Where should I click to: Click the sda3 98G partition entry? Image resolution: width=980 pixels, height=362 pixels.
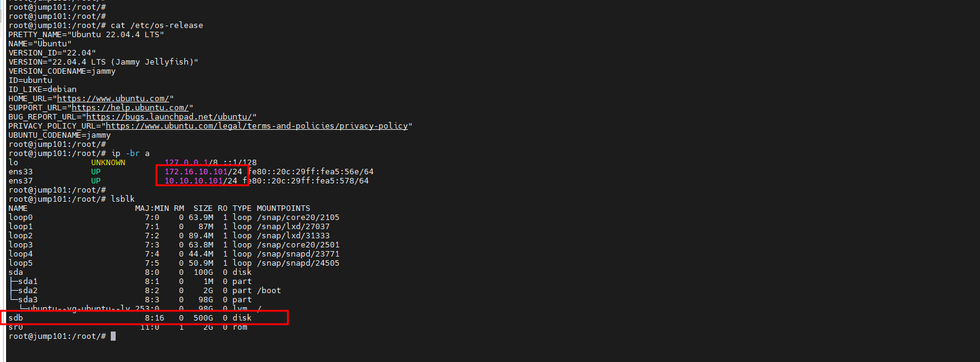click(28, 300)
